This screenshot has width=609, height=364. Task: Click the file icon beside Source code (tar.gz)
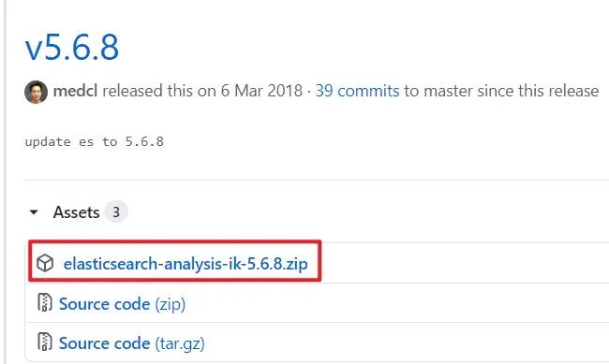point(44,342)
